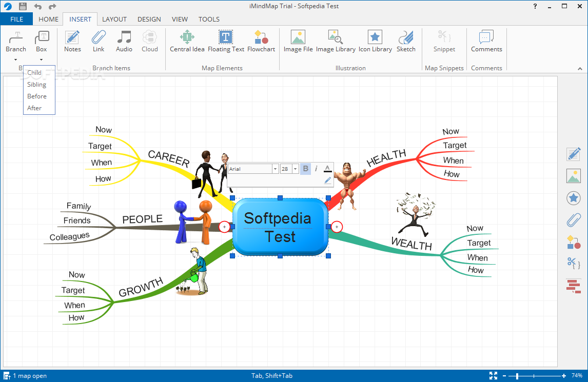Save the map with floppy icon

[x=23, y=6]
